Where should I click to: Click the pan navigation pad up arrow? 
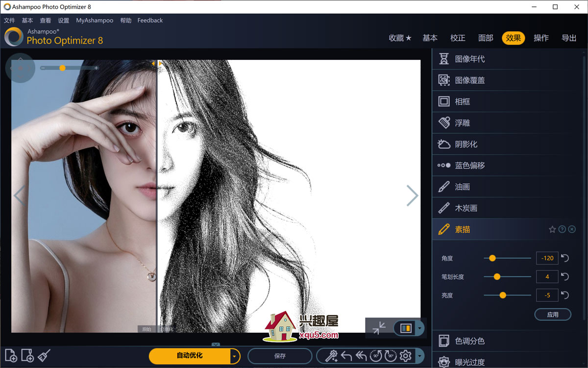click(20, 58)
